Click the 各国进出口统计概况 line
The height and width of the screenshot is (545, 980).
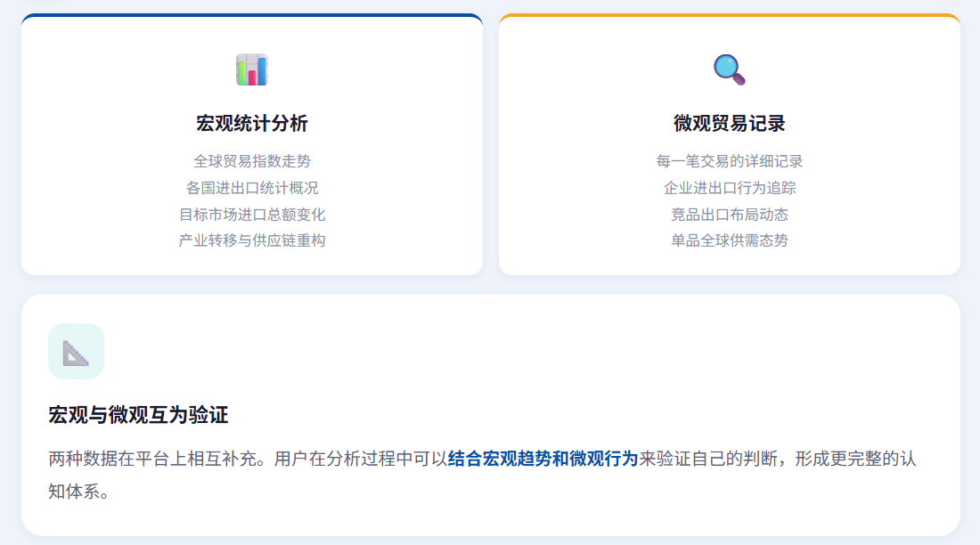(252, 188)
